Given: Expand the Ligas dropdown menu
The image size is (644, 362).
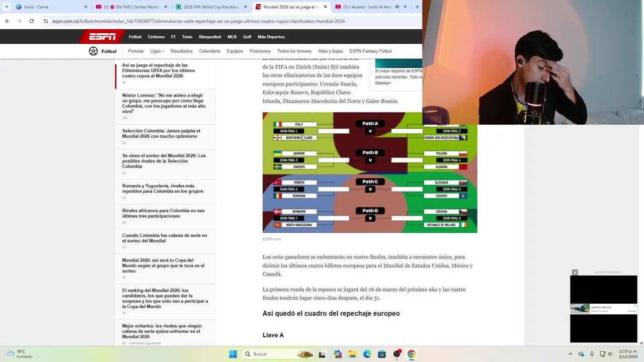Looking at the screenshot, I should 157,51.
